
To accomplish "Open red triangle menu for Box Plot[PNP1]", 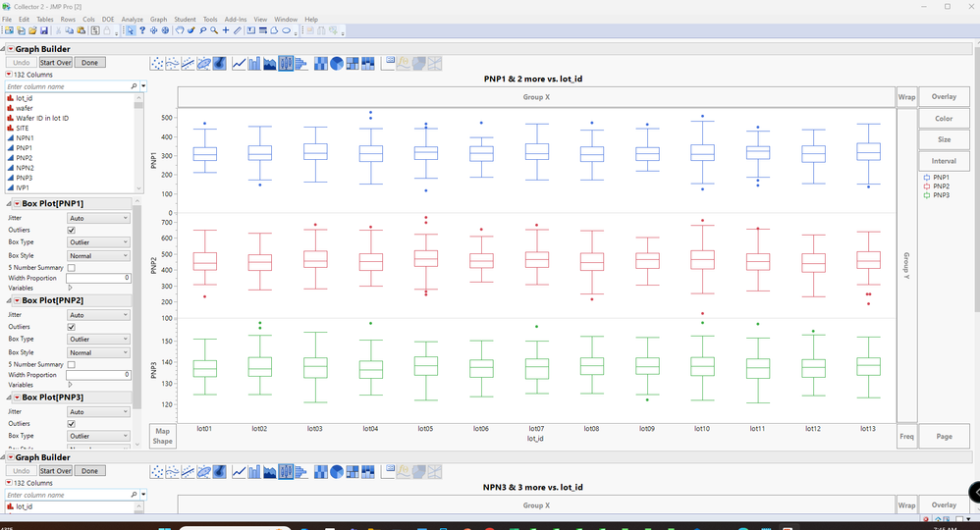I will [x=17, y=204].
